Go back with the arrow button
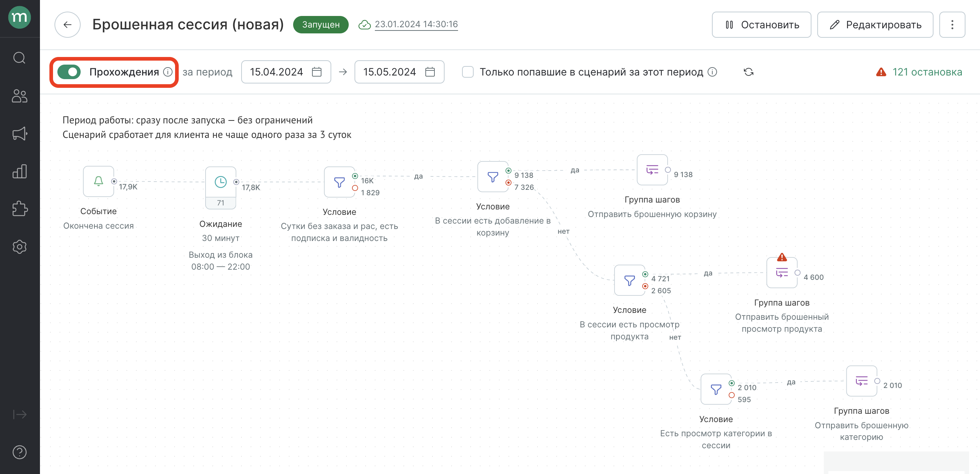The image size is (980, 474). (x=67, y=25)
